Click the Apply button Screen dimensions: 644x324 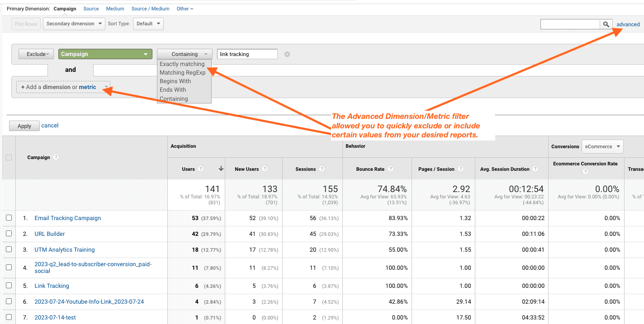click(24, 126)
